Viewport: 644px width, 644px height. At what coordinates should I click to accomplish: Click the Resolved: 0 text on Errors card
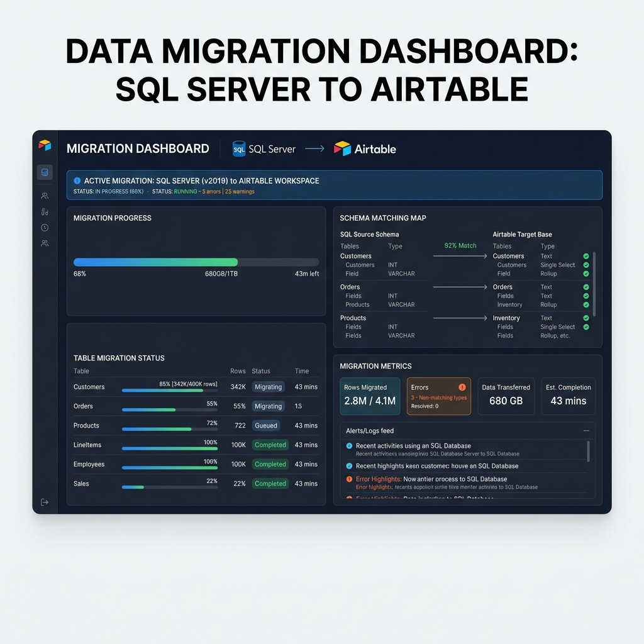point(425,406)
